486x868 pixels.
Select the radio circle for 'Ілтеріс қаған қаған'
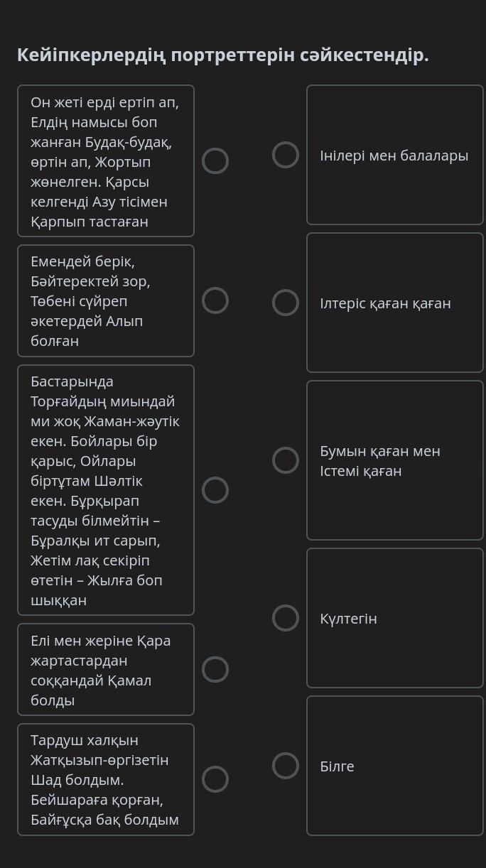tap(286, 303)
